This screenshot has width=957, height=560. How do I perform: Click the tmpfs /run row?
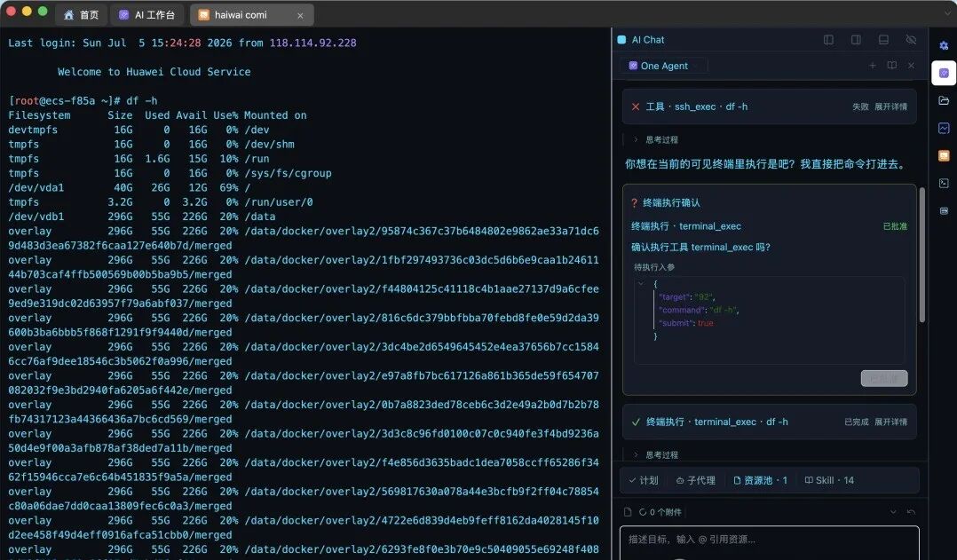138,159
